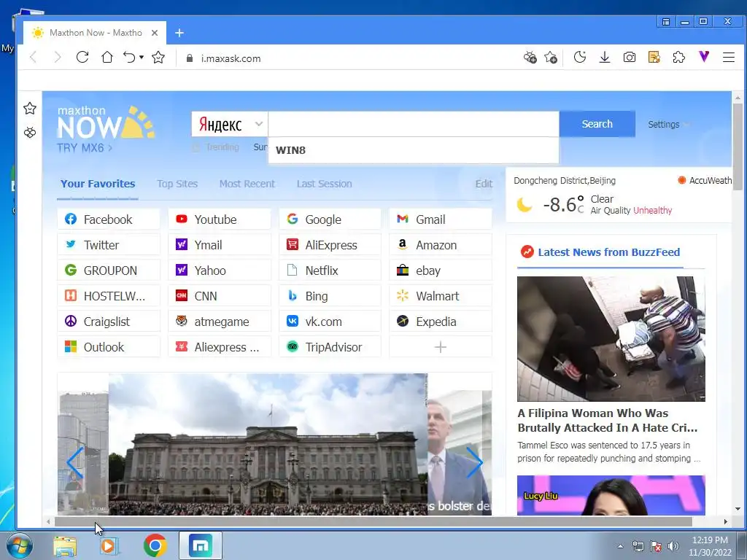Toggle night mode moon icon

coord(580,58)
